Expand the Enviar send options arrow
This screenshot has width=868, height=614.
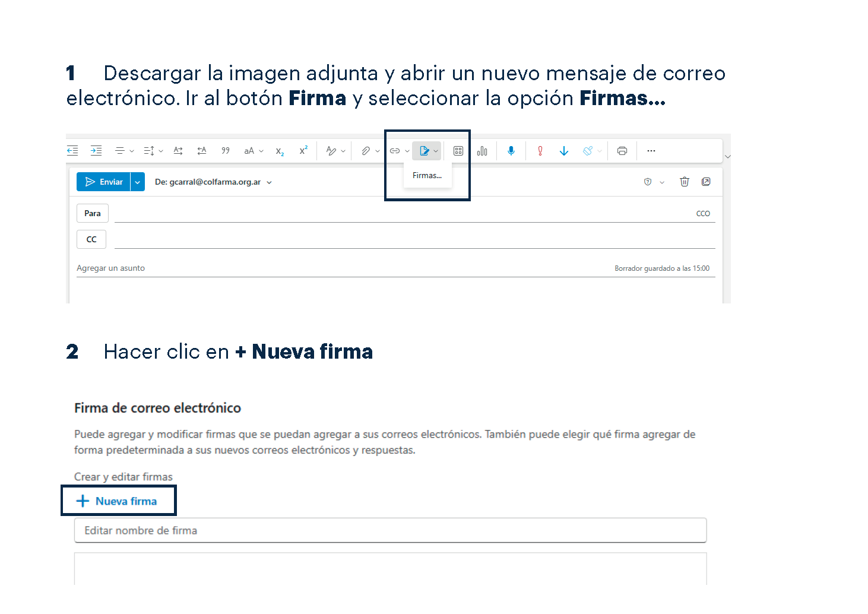click(137, 182)
